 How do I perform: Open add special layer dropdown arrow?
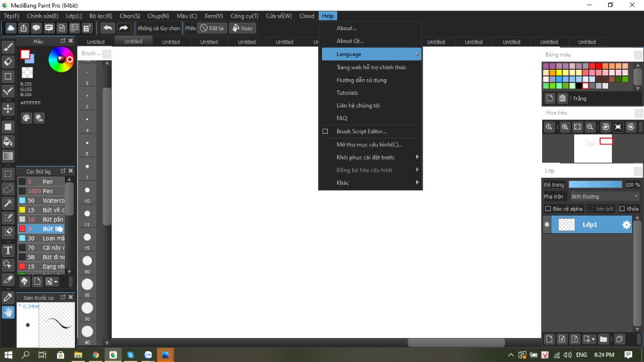click(x=589, y=339)
